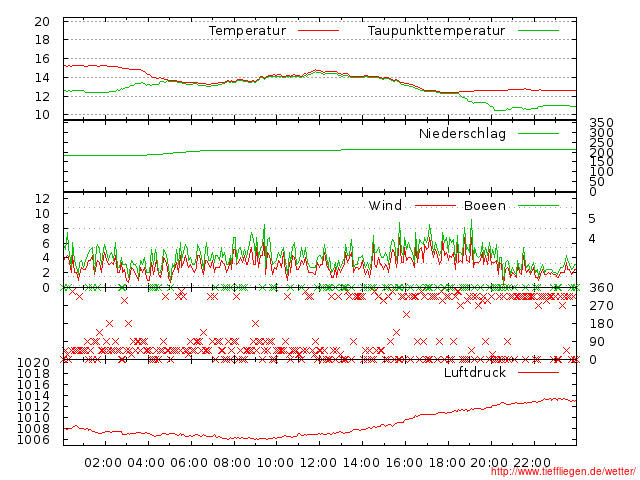Screen dimensions: 640x480
Task: Click the 22:00 time axis label
Action: [532, 463]
